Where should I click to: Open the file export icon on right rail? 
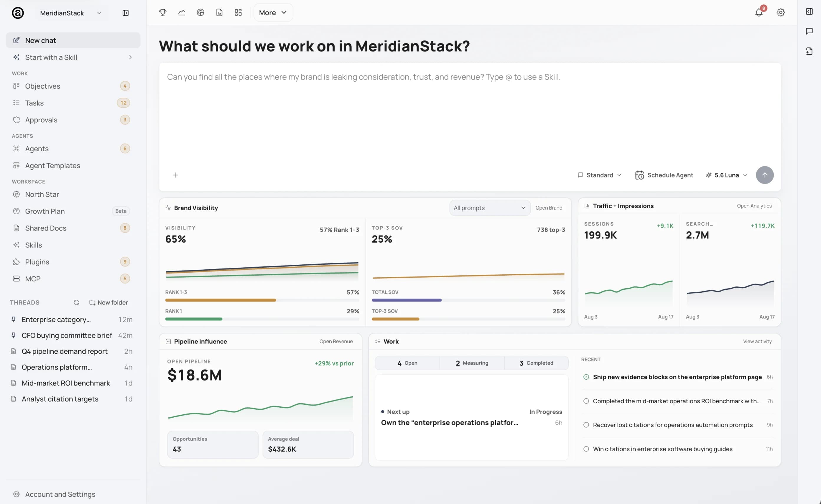809,51
